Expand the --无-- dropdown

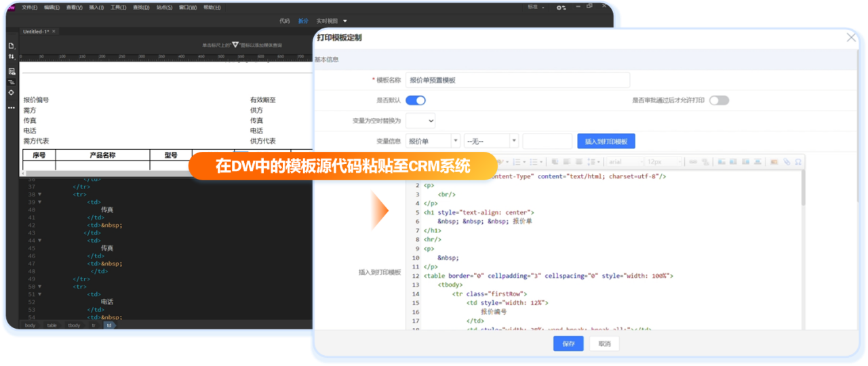point(491,141)
